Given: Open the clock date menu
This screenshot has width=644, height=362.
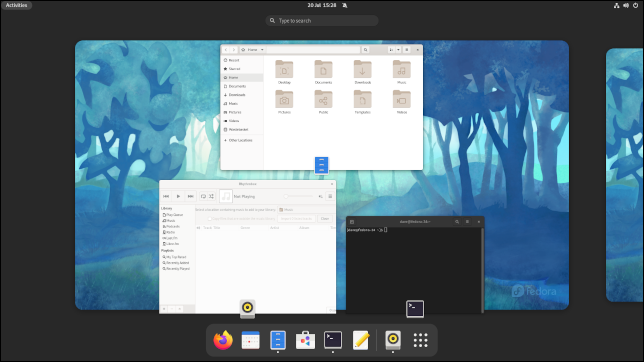Looking at the screenshot, I should coord(322,5).
